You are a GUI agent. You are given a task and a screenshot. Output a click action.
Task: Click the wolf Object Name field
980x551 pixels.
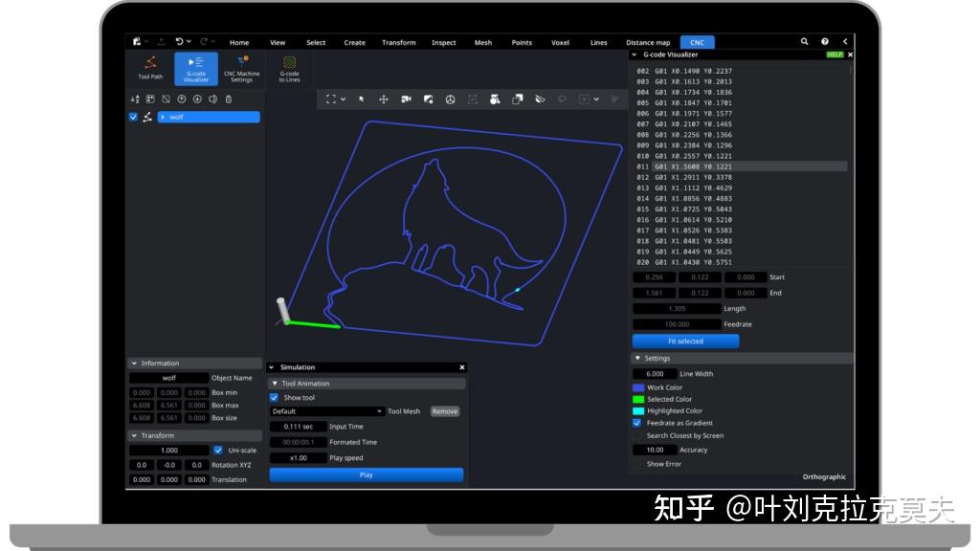point(168,378)
